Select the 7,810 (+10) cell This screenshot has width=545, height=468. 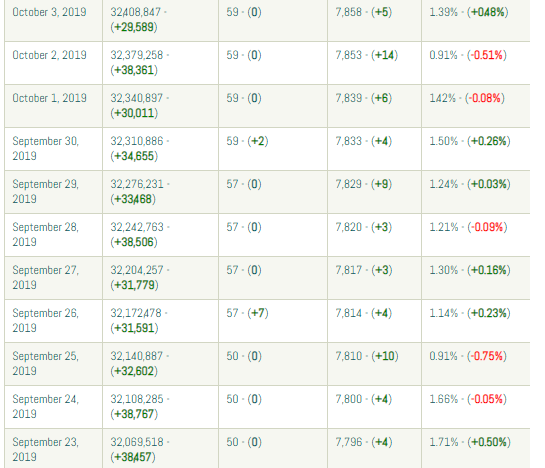pos(374,364)
